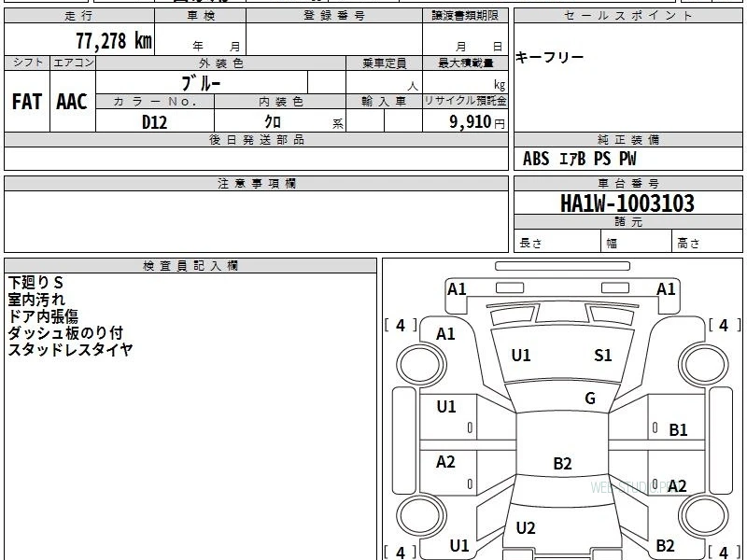
Task: Select the シフト header
Action: pos(27,63)
